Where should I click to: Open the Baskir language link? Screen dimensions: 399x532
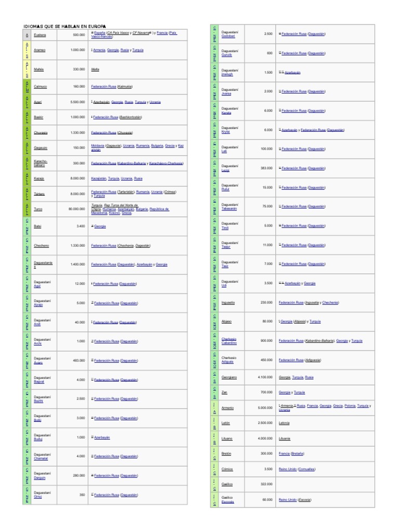tap(38, 117)
